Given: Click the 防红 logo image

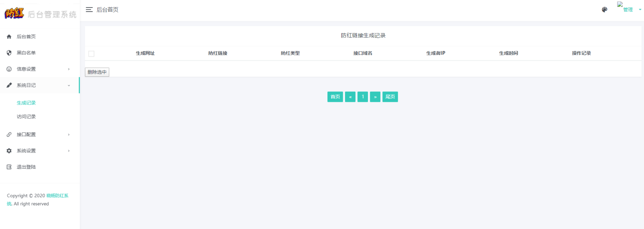Looking at the screenshot, I should pos(14,13).
